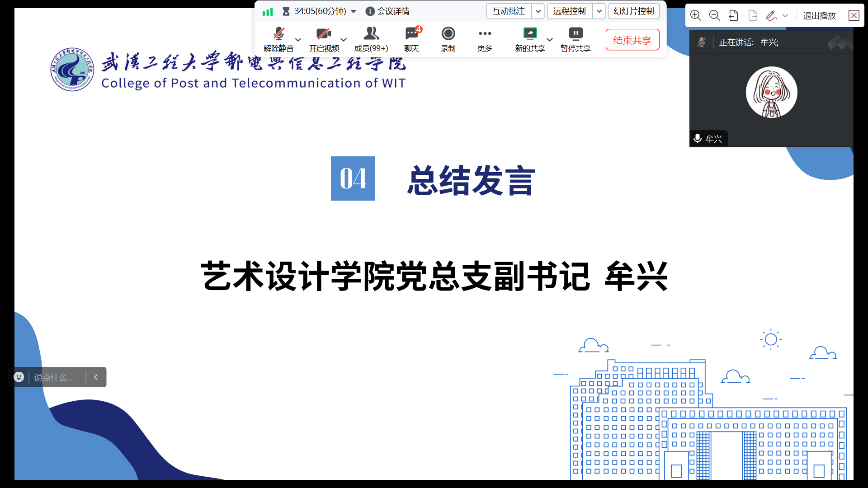The height and width of the screenshot is (488, 868).
Task: Zoom out with magnifier minus icon
Action: coord(715,16)
